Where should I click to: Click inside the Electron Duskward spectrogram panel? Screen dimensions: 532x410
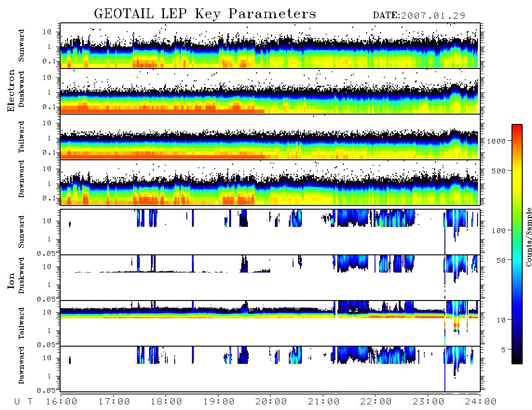[270, 91]
